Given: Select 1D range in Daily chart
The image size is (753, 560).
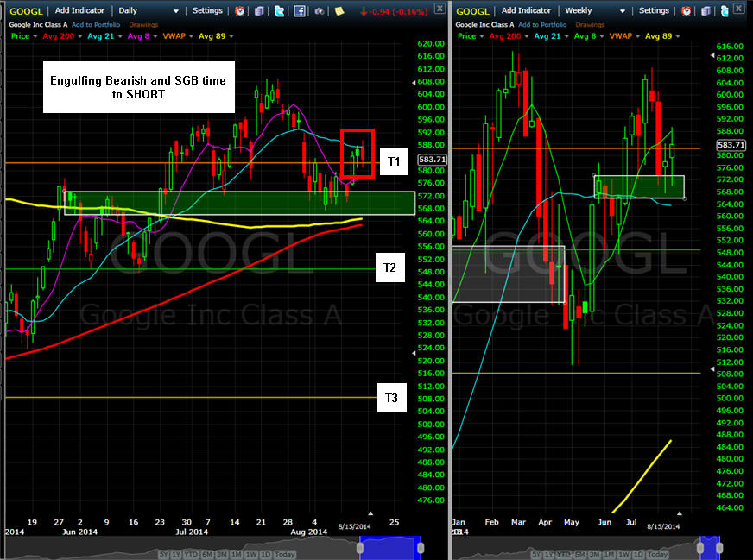Looking at the screenshot, I should [x=266, y=554].
